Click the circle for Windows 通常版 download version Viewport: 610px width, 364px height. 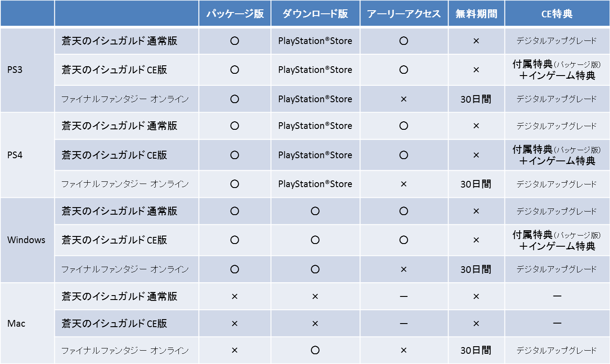tap(315, 211)
